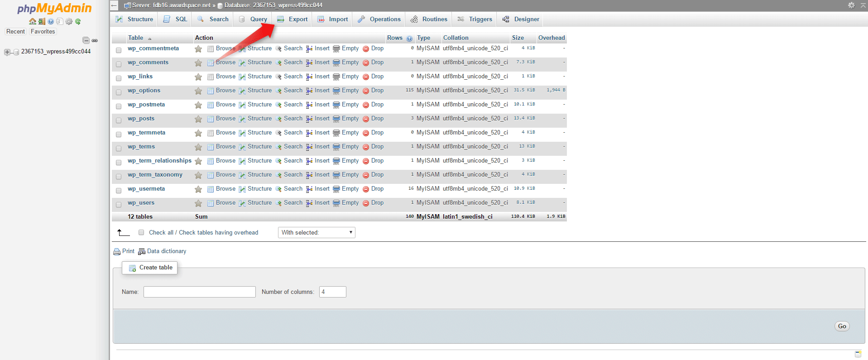Click the new table Name input field
Viewport: 868px width, 360px height.
coord(199,292)
